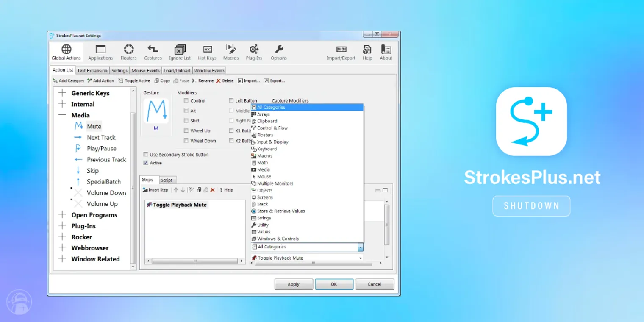Open the Text Expansion tab
The image size is (644, 322).
[92, 70]
